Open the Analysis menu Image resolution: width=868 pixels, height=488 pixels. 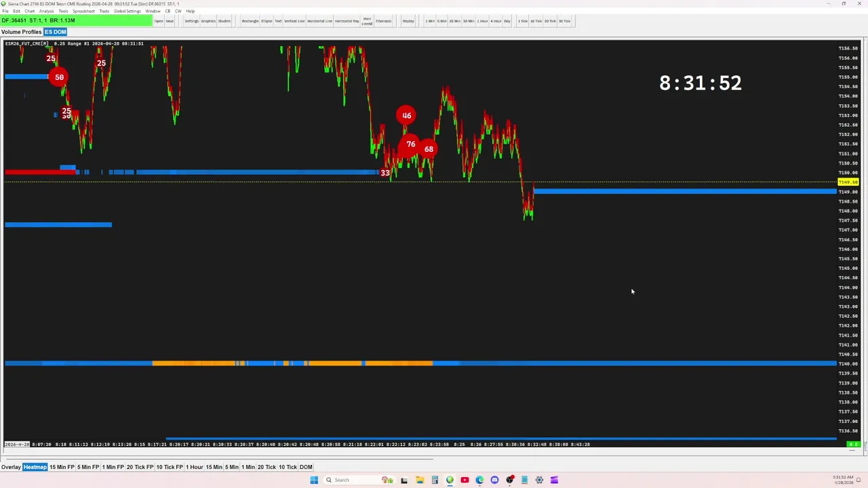[47, 11]
